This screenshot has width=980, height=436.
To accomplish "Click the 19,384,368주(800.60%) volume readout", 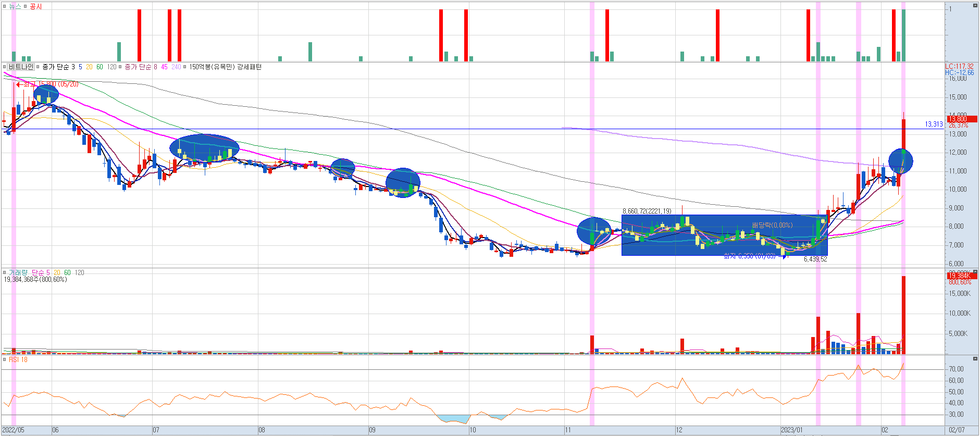I will [x=35, y=280].
